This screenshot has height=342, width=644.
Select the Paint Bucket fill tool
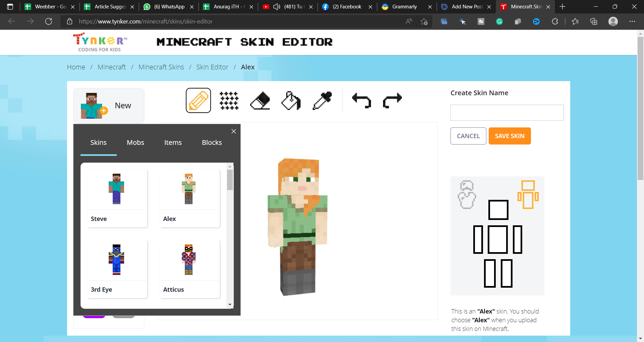[x=291, y=101]
